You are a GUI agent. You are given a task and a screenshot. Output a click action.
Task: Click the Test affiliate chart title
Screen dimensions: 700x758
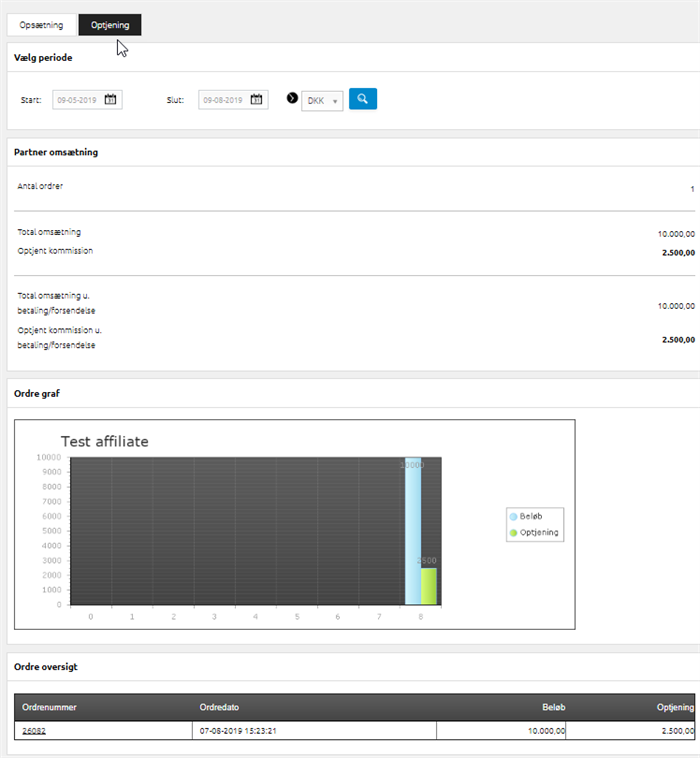tap(105, 441)
